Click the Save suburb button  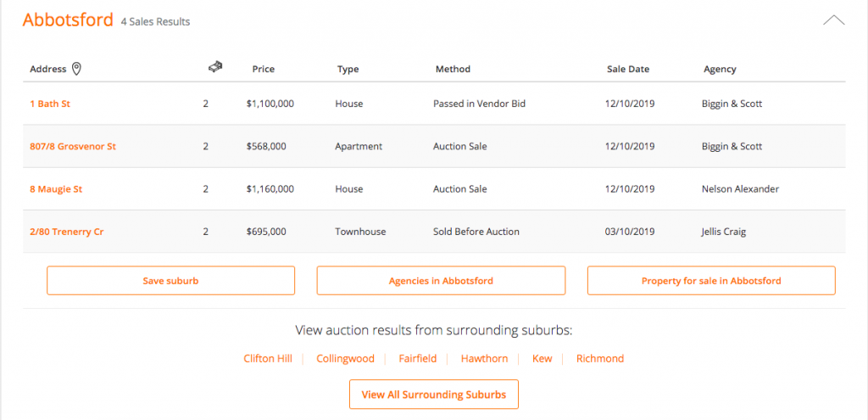click(x=170, y=280)
